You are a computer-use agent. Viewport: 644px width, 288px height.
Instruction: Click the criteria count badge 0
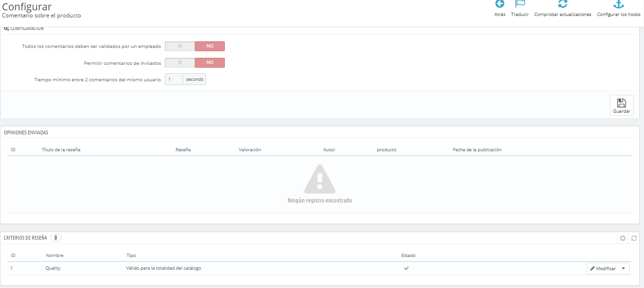click(x=55, y=238)
